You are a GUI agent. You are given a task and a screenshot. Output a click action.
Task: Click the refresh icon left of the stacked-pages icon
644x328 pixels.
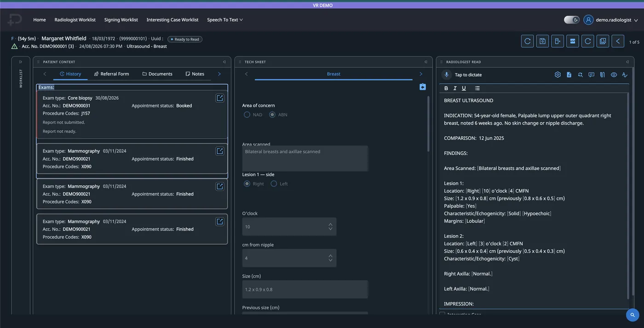pos(588,41)
